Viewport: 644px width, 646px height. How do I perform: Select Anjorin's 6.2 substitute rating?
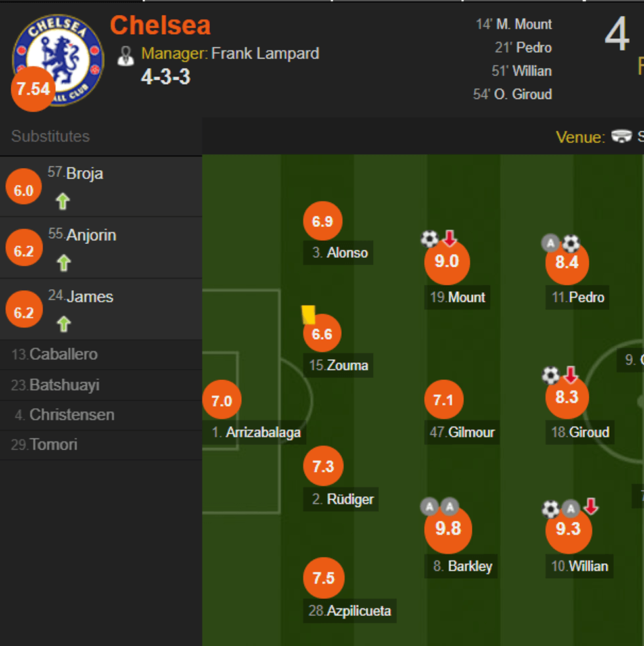(24, 251)
